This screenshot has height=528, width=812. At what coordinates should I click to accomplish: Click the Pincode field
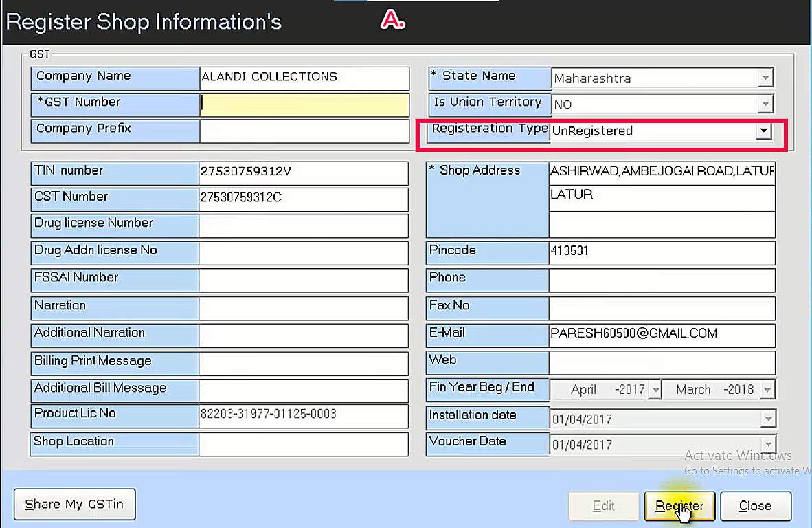[662, 254]
